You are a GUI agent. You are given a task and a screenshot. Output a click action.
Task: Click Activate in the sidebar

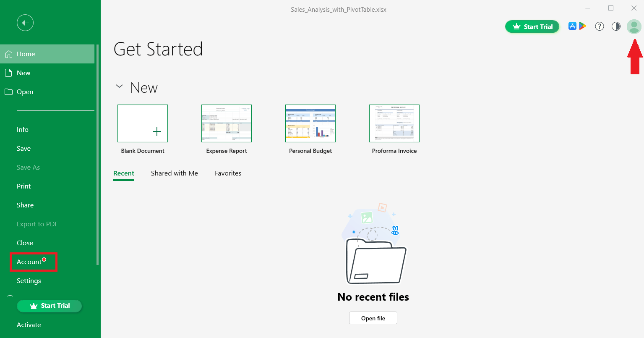click(29, 325)
